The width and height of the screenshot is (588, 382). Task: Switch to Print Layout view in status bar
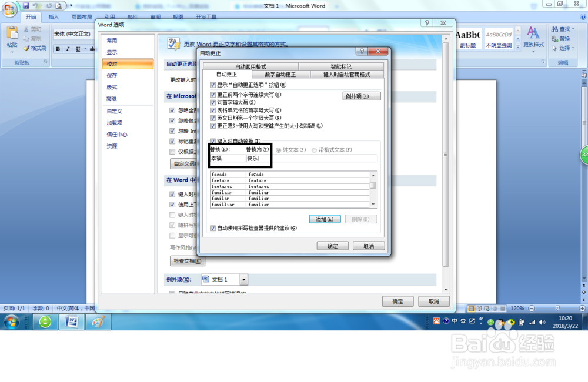pyautogui.click(x=472, y=309)
